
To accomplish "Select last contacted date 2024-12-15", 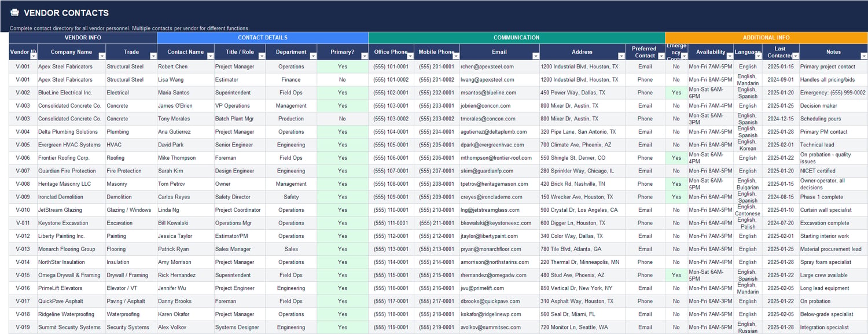I will (x=781, y=119).
